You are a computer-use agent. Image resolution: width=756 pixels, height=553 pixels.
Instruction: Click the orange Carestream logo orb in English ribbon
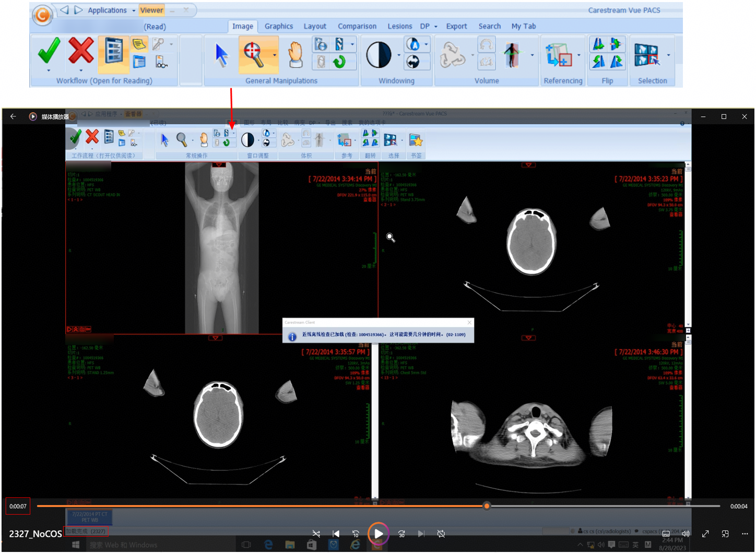[x=42, y=15]
